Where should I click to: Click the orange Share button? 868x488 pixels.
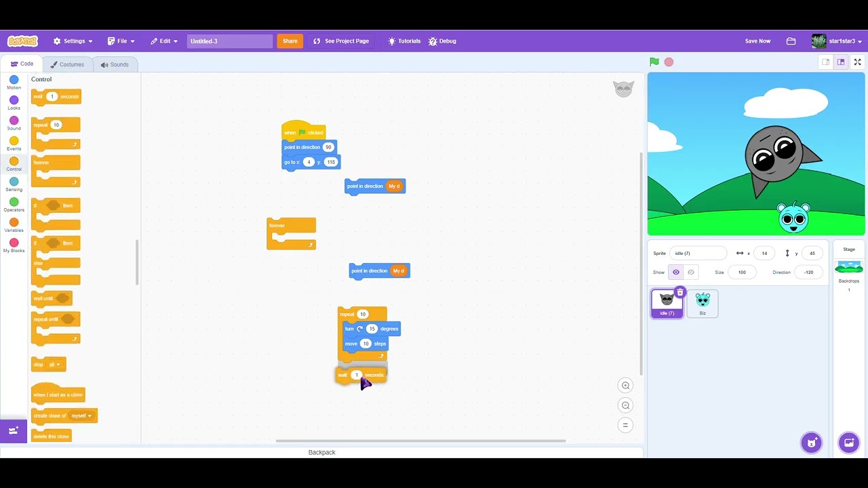290,41
